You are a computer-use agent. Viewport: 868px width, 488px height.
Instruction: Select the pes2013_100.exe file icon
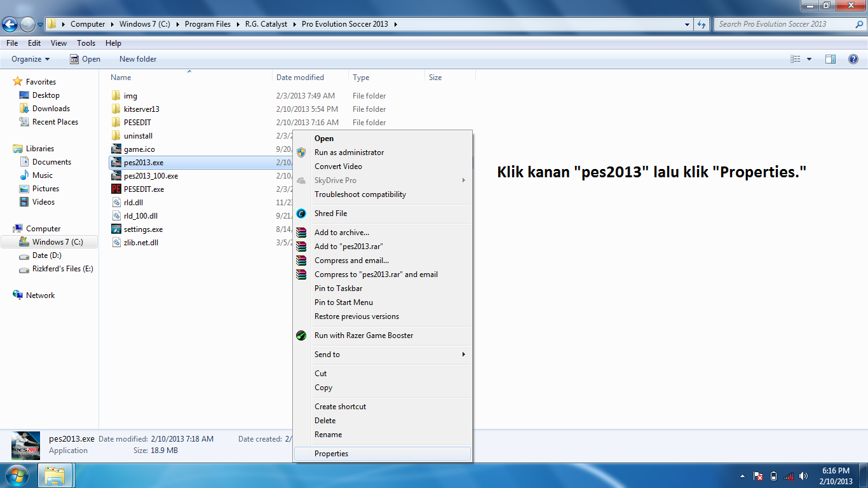[116, 176]
